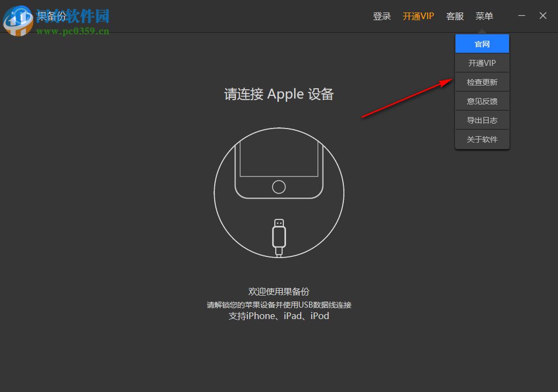The width and height of the screenshot is (558, 392).
Task: Open 客服 customer service
Action: coord(454,16)
